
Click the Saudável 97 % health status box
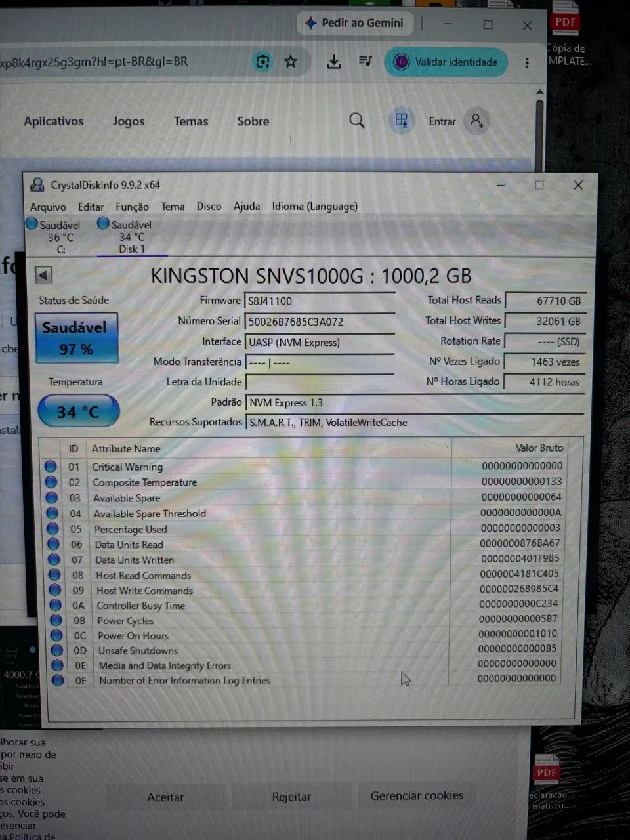76,337
